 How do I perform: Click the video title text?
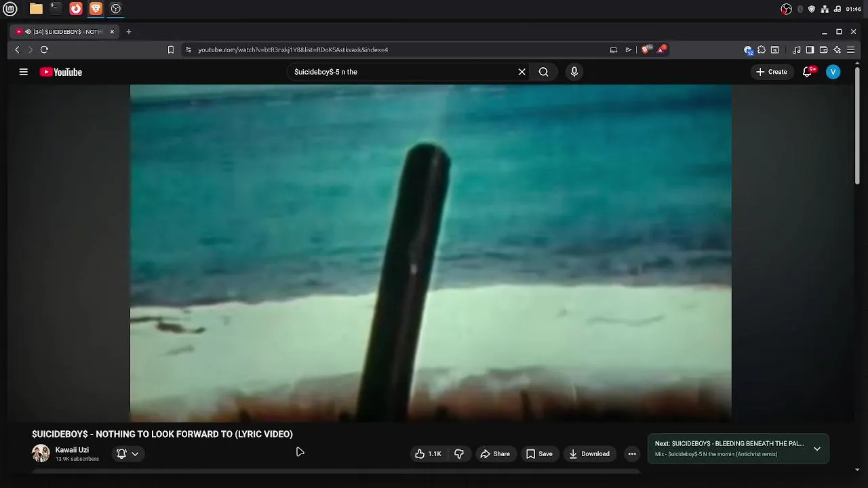(162, 434)
